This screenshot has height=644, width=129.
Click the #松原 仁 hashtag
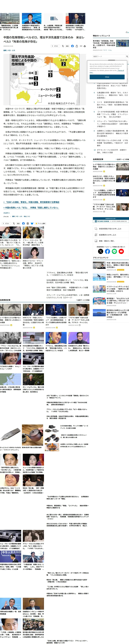pyautogui.click(x=7, y=213)
